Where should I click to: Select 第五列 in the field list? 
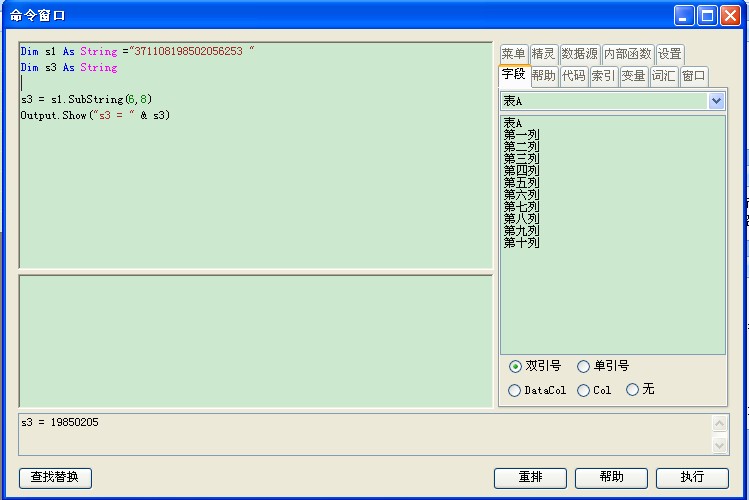click(x=521, y=183)
